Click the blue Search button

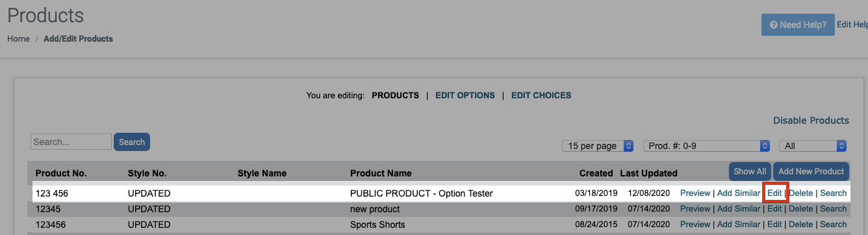point(132,142)
